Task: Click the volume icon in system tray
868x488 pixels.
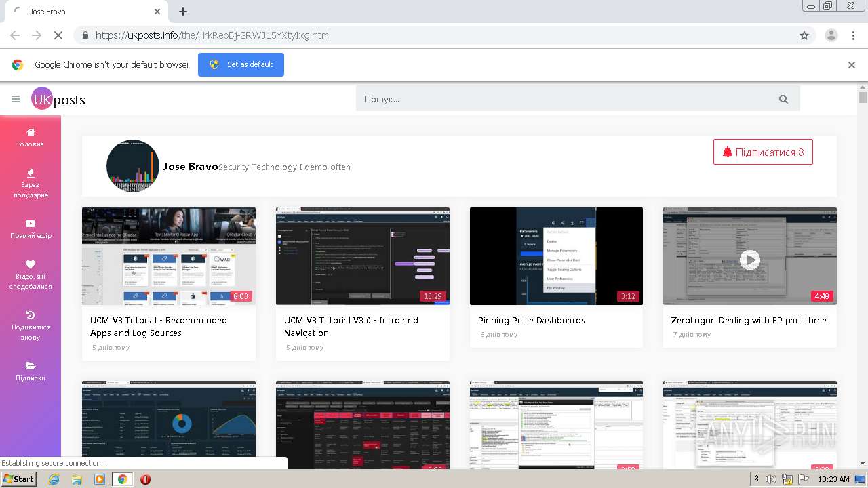Action: [x=770, y=479]
